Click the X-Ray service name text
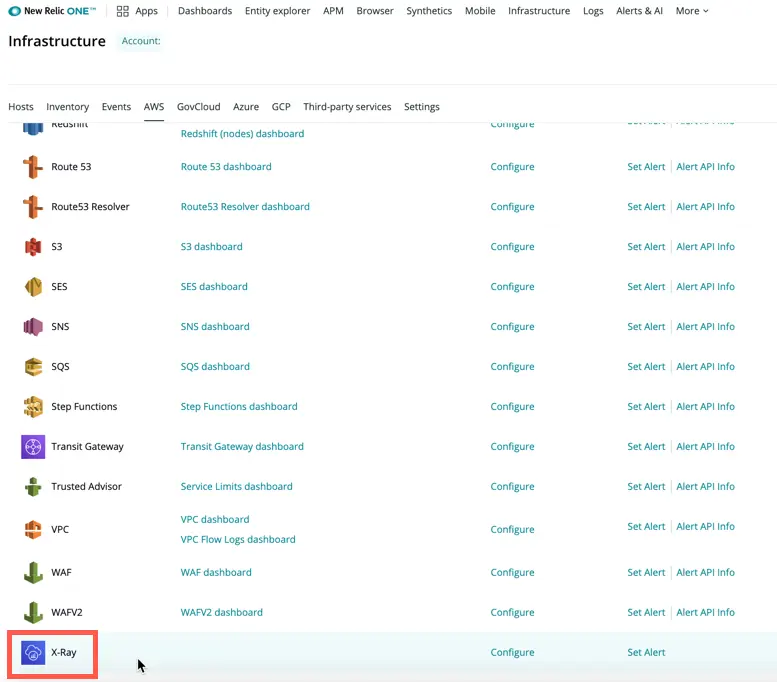 [x=64, y=653]
